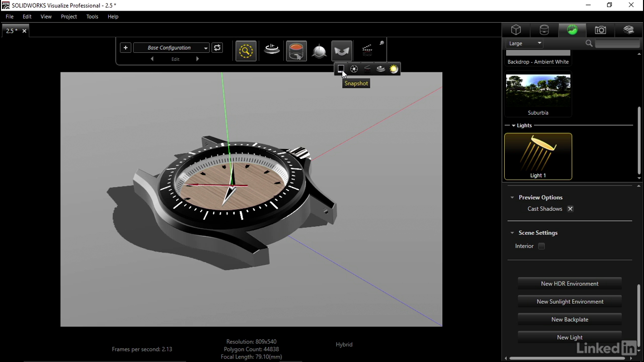Viewport: 644px width, 362px height.
Task: Click New HDR Environment button
Action: [x=570, y=284]
